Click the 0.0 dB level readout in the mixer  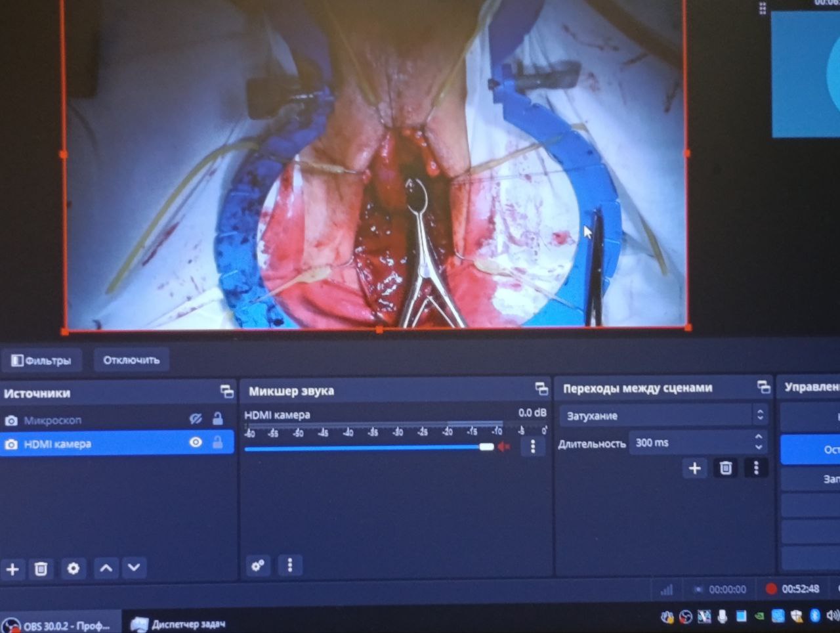click(x=532, y=412)
